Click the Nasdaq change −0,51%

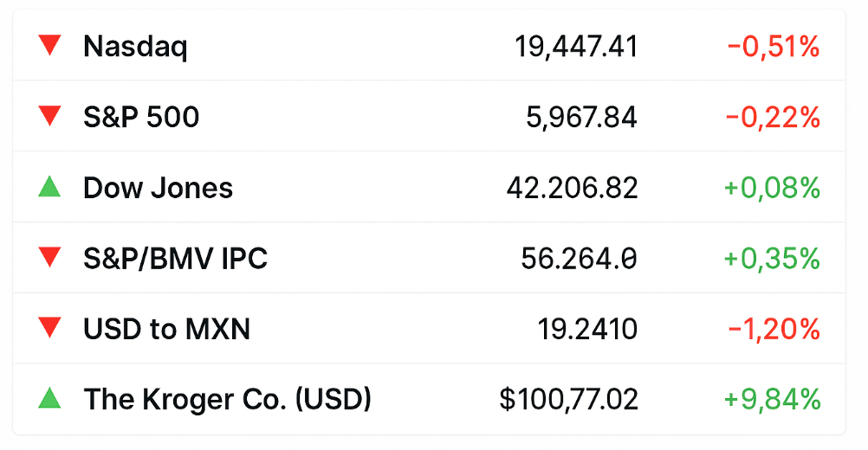[x=774, y=47]
